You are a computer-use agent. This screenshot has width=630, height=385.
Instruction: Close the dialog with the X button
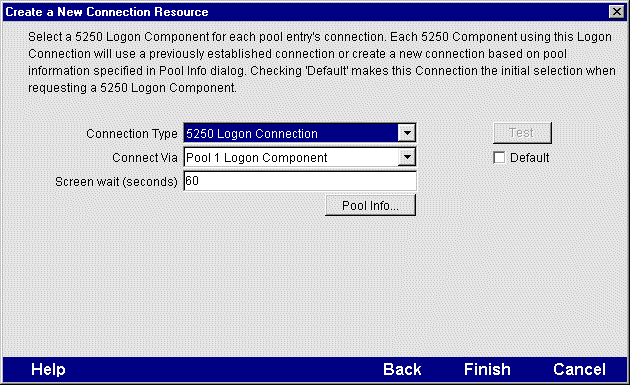point(616,12)
